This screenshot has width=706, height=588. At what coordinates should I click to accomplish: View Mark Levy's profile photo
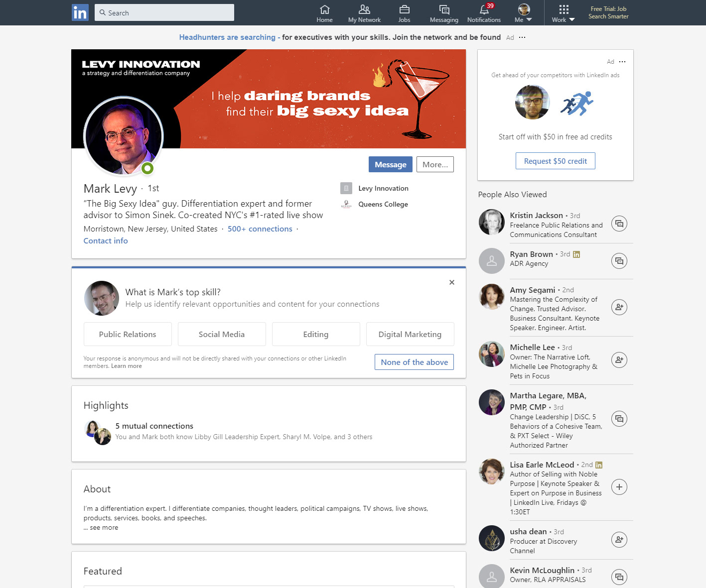click(x=124, y=136)
